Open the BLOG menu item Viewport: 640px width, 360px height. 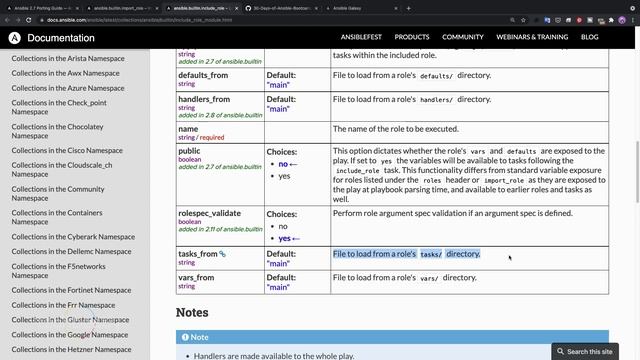click(590, 37)
